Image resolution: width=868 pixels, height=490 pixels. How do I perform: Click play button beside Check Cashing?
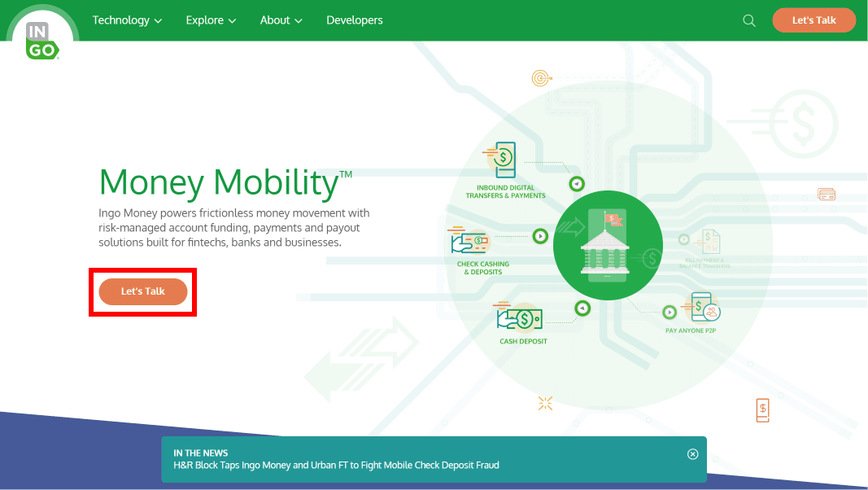point(540,236)
